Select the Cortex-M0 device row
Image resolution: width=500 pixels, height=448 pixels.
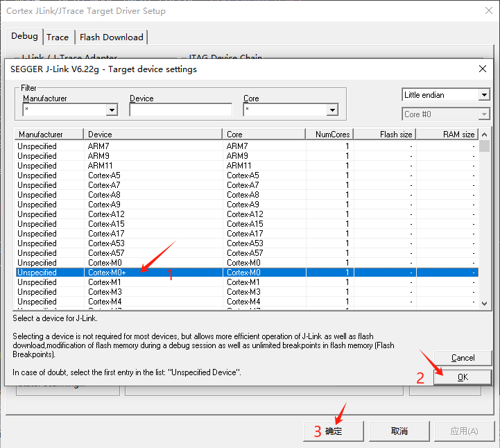click(246, 263)
